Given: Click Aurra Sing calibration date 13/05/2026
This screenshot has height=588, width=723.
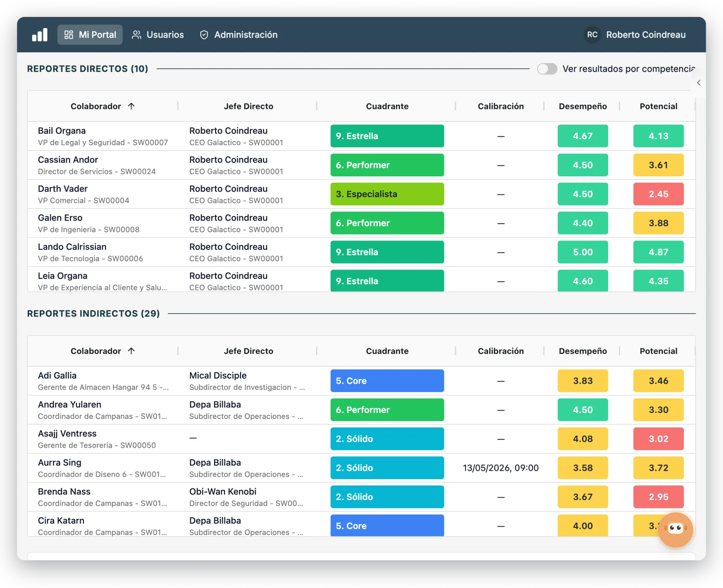Looking at the screenshot, I should click(x=500, y=468).
